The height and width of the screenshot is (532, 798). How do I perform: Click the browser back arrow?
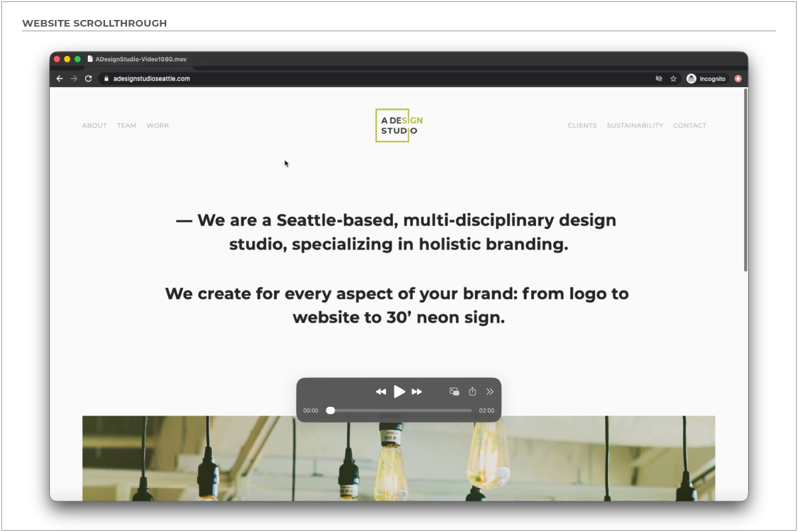pos(59,78)
